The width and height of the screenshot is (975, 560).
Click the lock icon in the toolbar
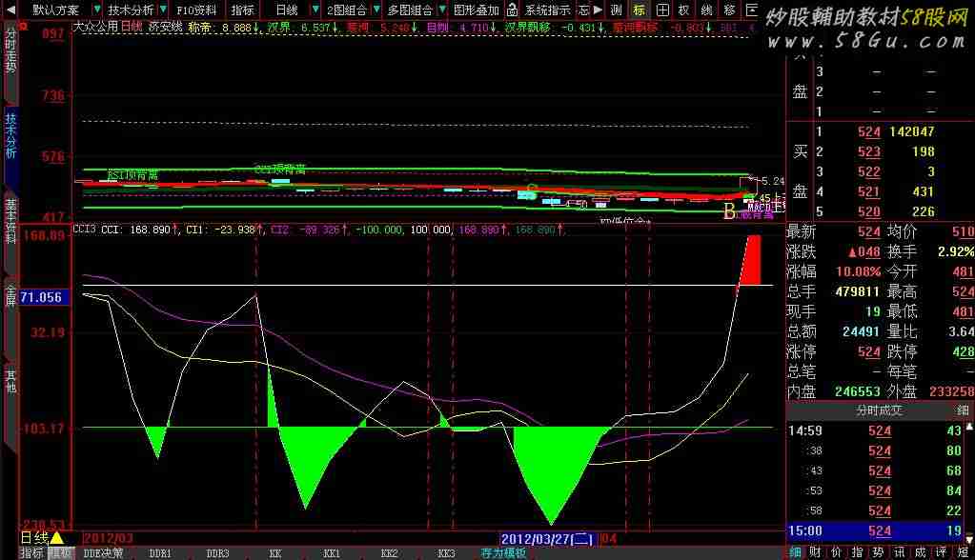[512, 10]
